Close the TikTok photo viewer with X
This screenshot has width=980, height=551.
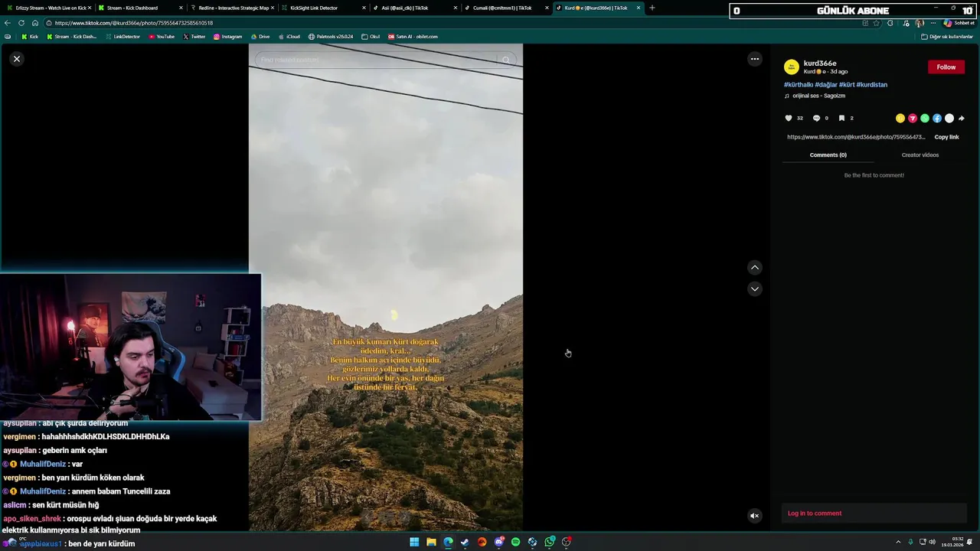(x=17, y=59)
